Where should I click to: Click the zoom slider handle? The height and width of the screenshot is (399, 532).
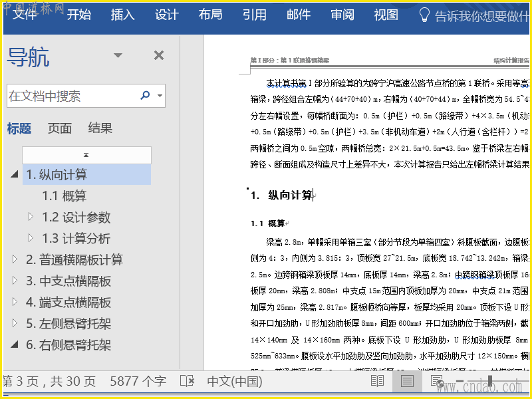[x=490, y=380]
